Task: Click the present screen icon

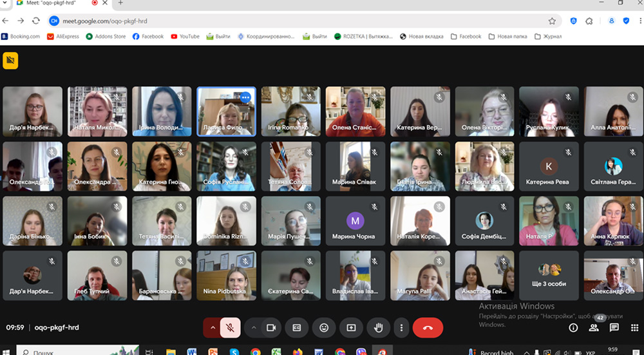Action: pos(351,327)
